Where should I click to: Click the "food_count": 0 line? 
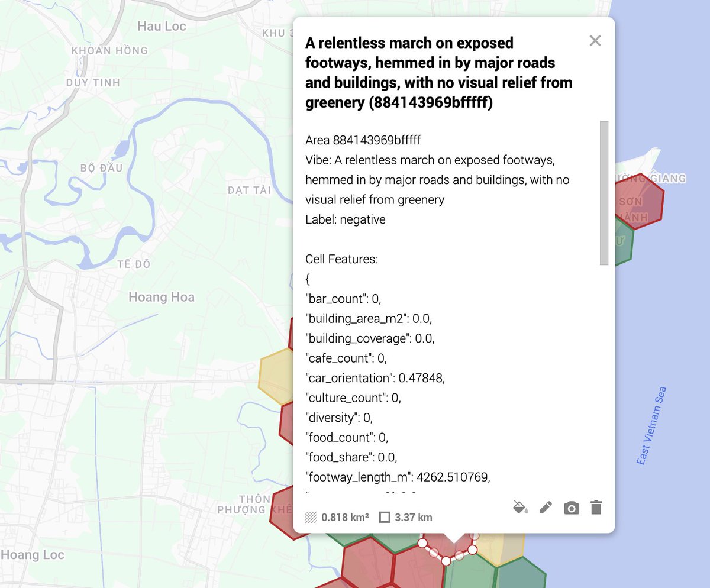347,437
